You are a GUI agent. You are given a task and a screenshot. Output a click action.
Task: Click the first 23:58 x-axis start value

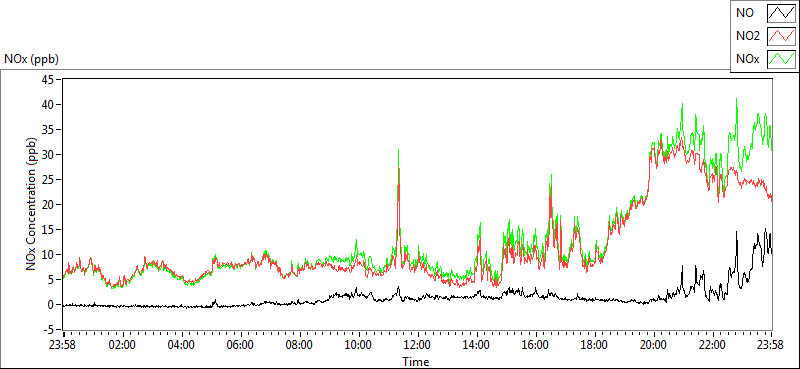62,344
